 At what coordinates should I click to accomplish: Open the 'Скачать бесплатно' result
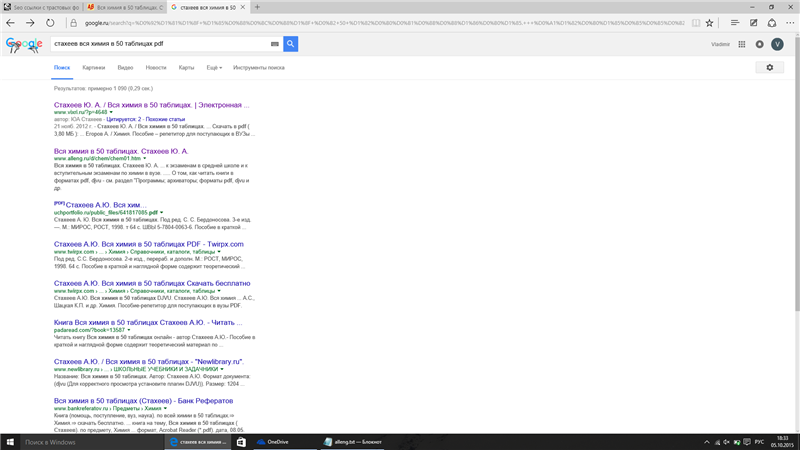[152, 283]
